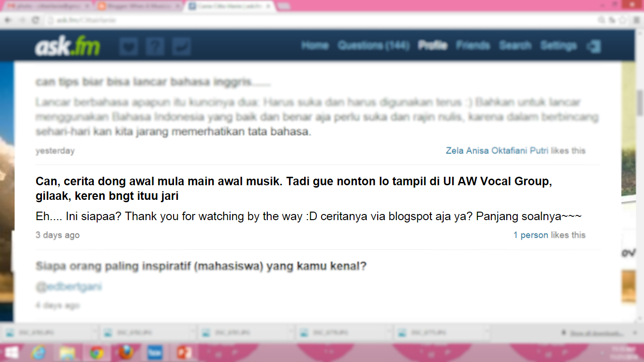Open the likes heart icon in header
Image resolution: width=644 pixels, height=362 pixels.
[128, 47]
